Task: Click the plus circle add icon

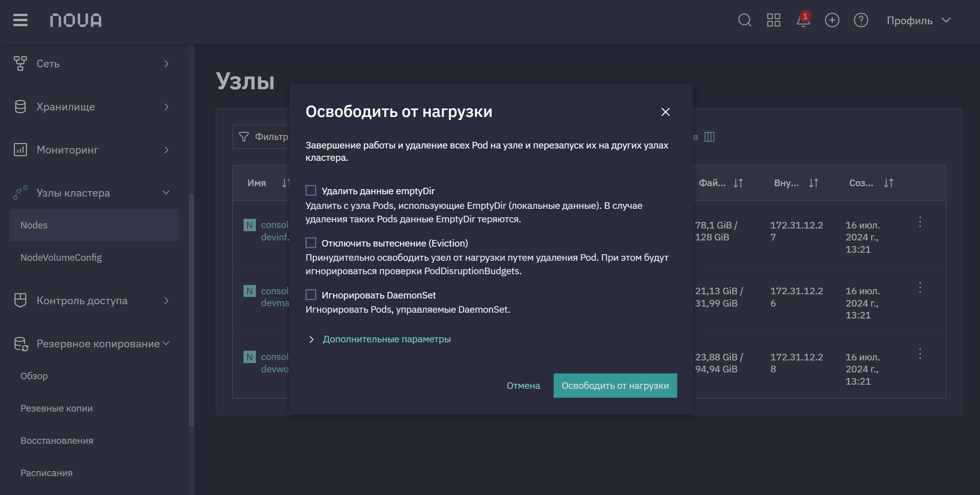Action: pos(832,20)
